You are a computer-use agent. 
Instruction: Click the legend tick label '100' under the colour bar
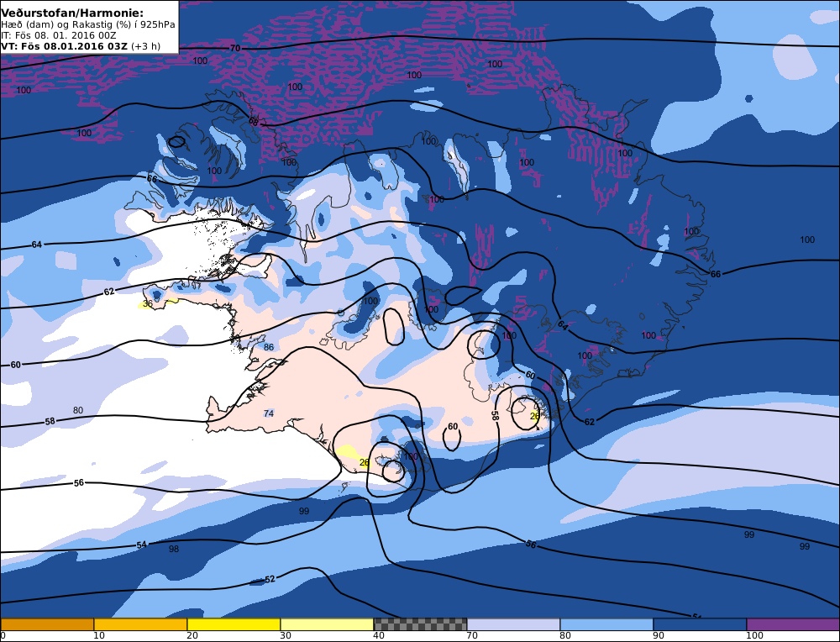point(755,635)
